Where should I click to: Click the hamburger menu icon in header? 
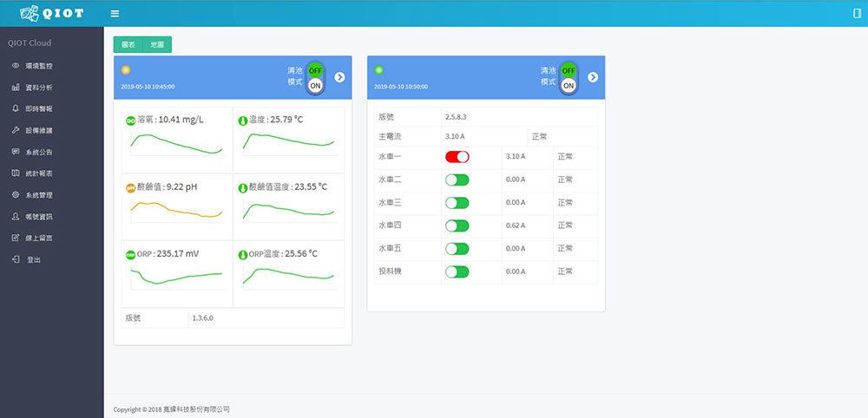[115, 14]
